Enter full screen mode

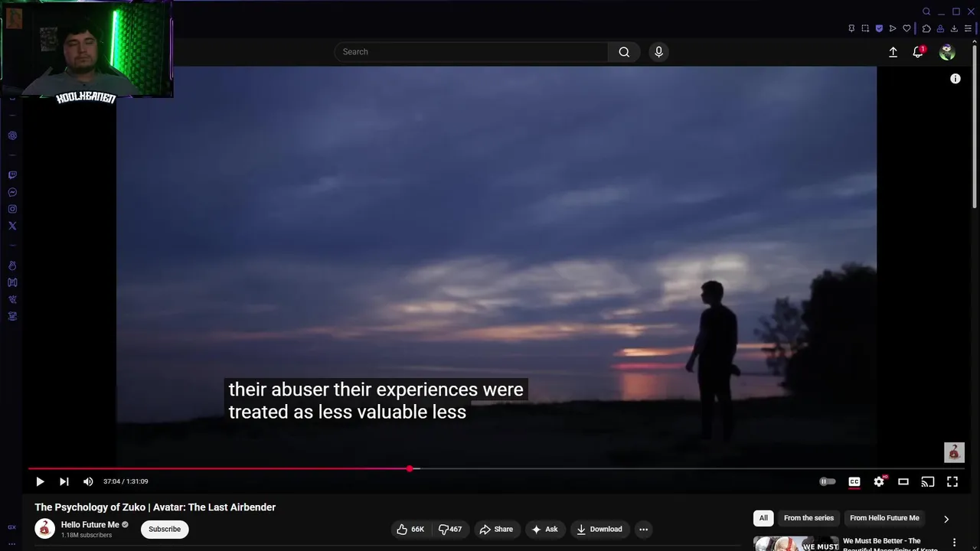coord(952,481)
